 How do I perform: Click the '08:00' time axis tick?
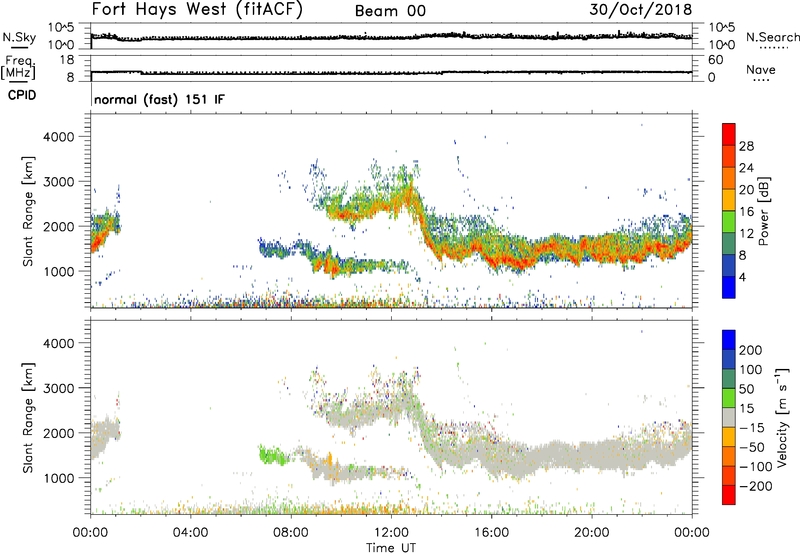point(290,533)
